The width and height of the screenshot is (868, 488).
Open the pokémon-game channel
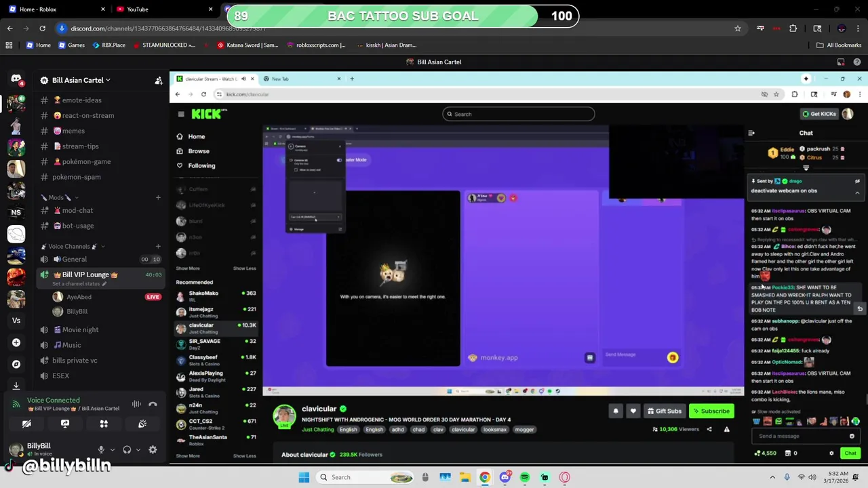[102, 161]
